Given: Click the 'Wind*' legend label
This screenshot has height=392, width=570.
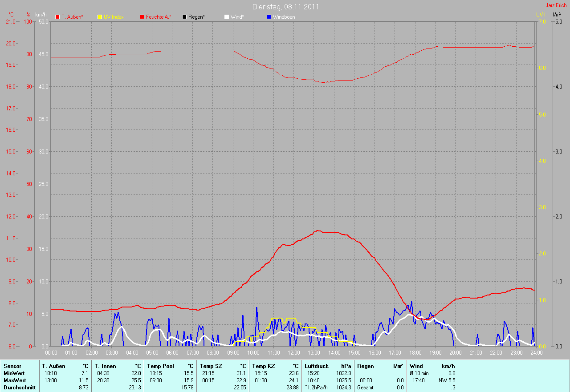Looking at the screenshot, I should point(237,17).
